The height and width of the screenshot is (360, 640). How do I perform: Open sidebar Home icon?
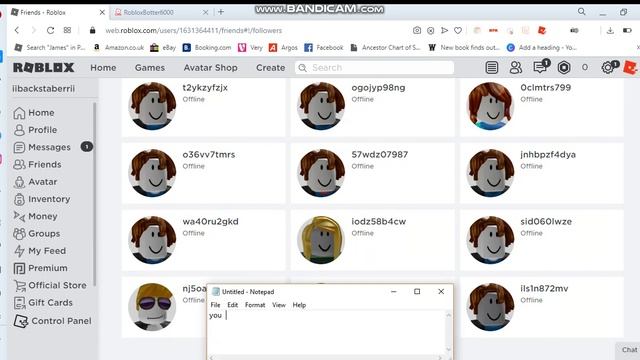coord(19,113)
